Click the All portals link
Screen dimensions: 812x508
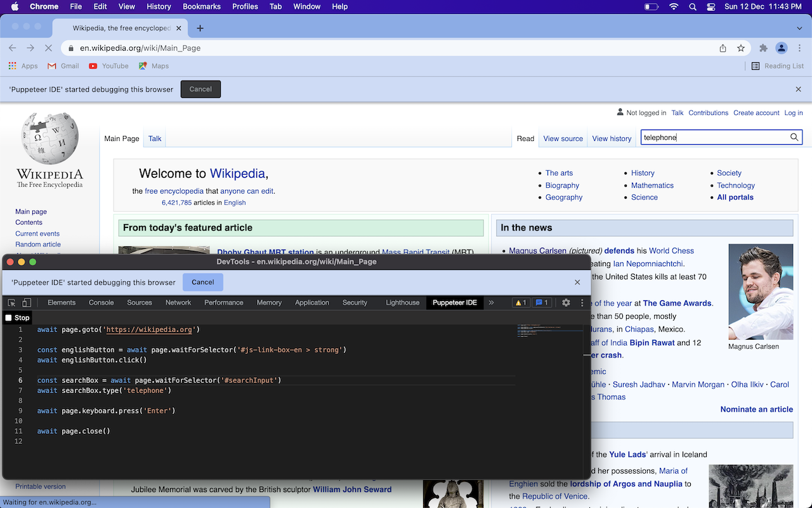click(x=735, y=197)
